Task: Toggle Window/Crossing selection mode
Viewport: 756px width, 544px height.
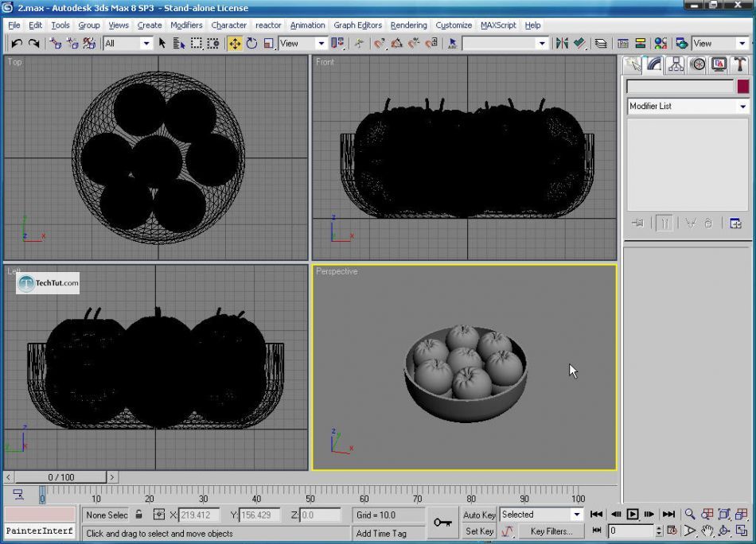Action: point(213,44)
